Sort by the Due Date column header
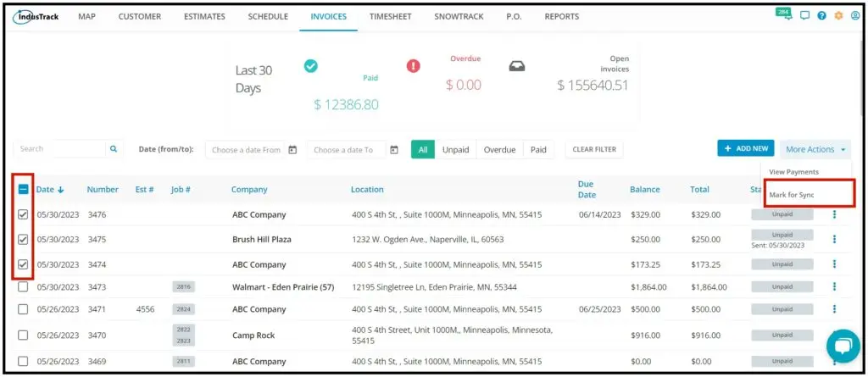 click(587, 189)
